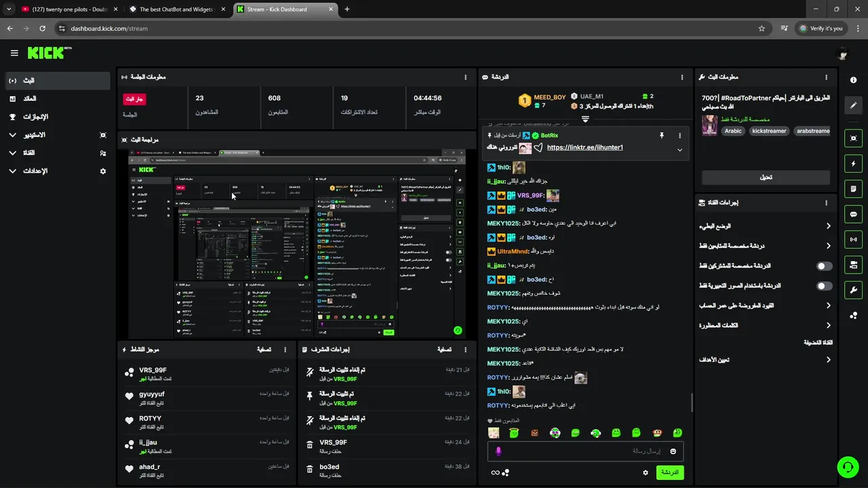Click the green refresh icon on stream preview

coord(458,331)
